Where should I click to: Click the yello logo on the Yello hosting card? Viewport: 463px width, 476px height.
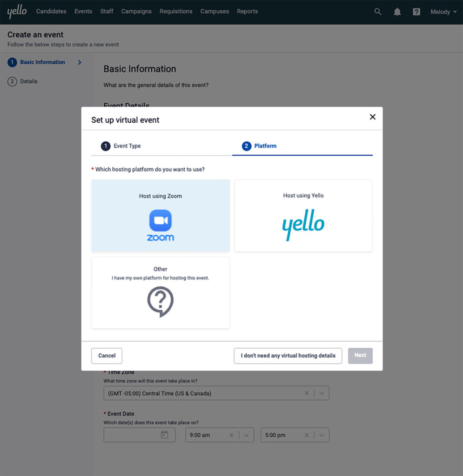point(303,225)
